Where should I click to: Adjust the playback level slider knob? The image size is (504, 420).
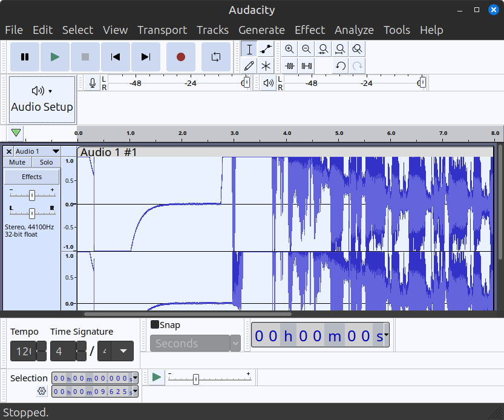click(423, 82)
